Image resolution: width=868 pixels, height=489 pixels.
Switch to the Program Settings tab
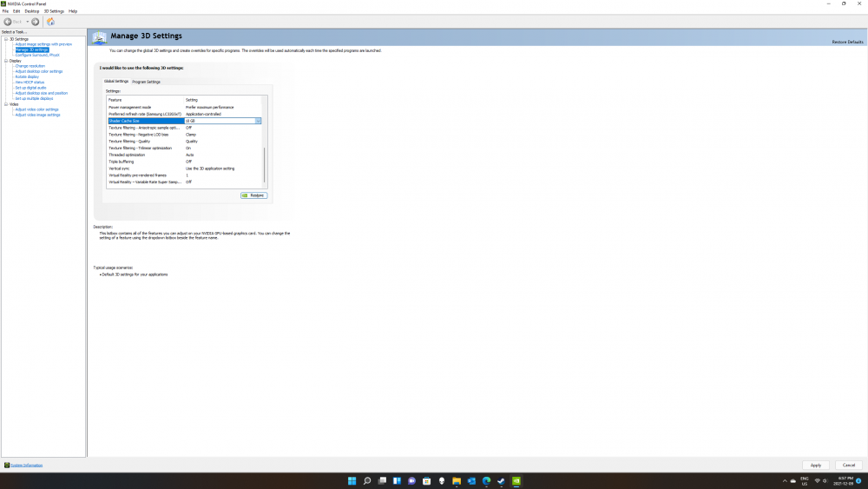pyautogui.click(x=146, y=82)
